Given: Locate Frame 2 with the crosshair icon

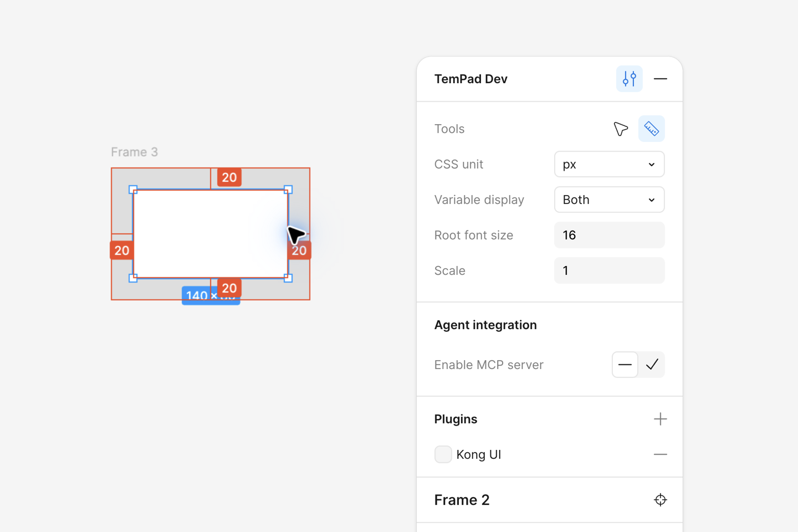Looking at the screenshot, I should coord(660,500).
